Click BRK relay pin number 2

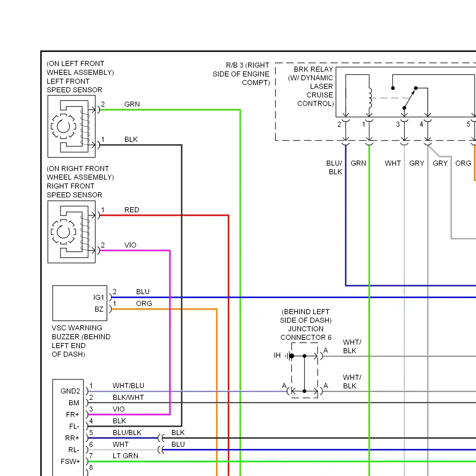click(x=339, y=124)
